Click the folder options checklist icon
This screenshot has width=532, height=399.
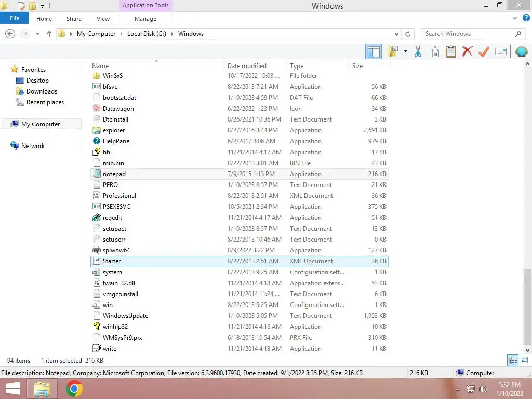coord(393,51)
